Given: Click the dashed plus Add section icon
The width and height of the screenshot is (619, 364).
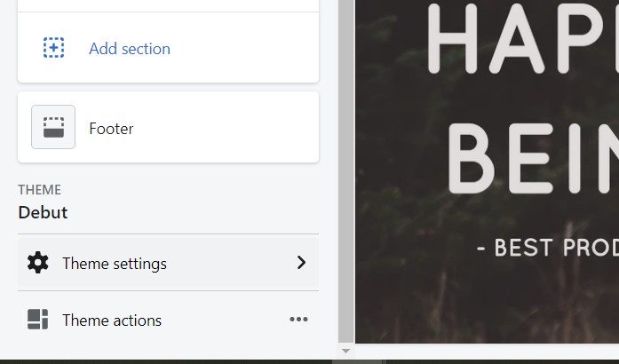Looking at the screenshot, I should [53, 48].
